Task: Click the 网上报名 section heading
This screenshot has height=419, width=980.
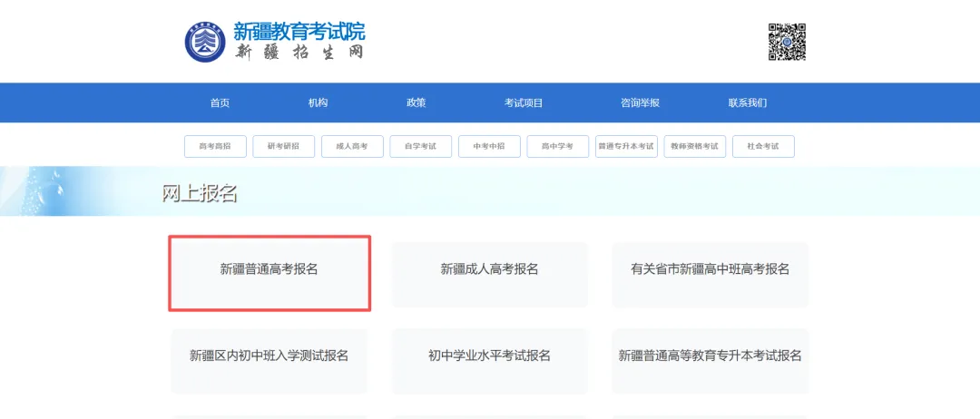Action: pos(200,193)
